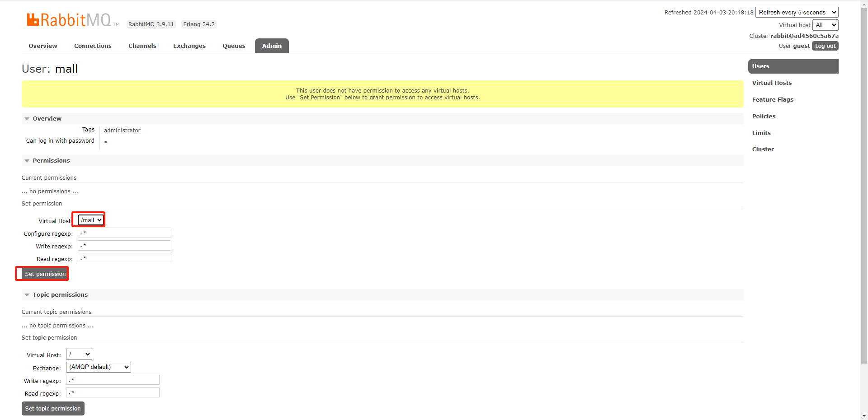Image resolution: width=868 pixels, height=420 pixels.
Task: Open the top Virtual host All dropdown
Action: (x=825, y=25)
